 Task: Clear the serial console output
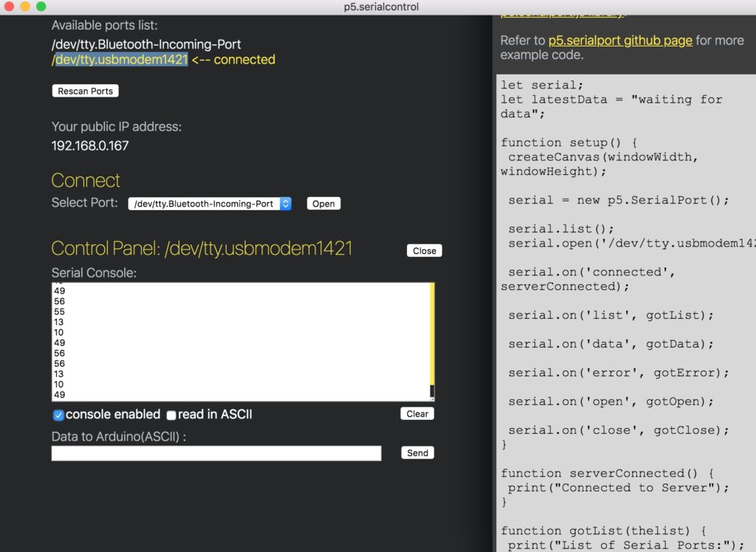pyautogui.click(x=417, y=414)
